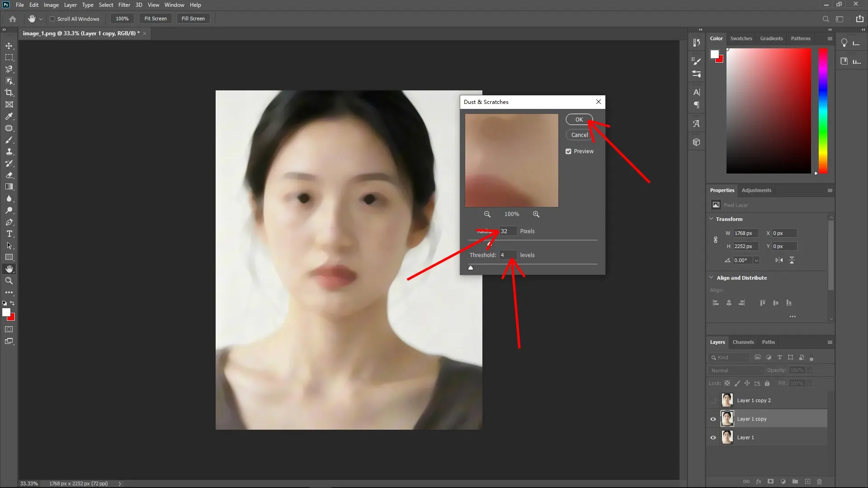The height and width of the screenshot is (488, 868).
Task: Collapse the Transform section in Properties
Action: point(711,219)
